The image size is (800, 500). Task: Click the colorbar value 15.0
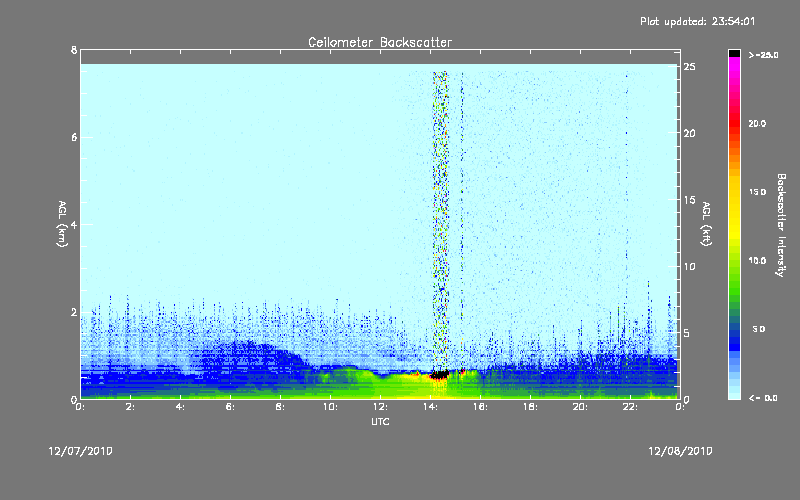point(757,192)
